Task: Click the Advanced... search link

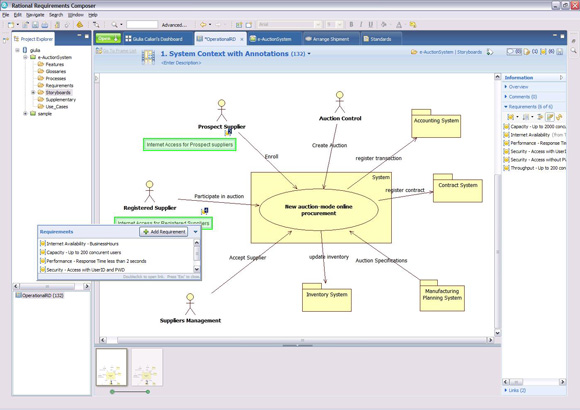Action: (x=174, y=25)
